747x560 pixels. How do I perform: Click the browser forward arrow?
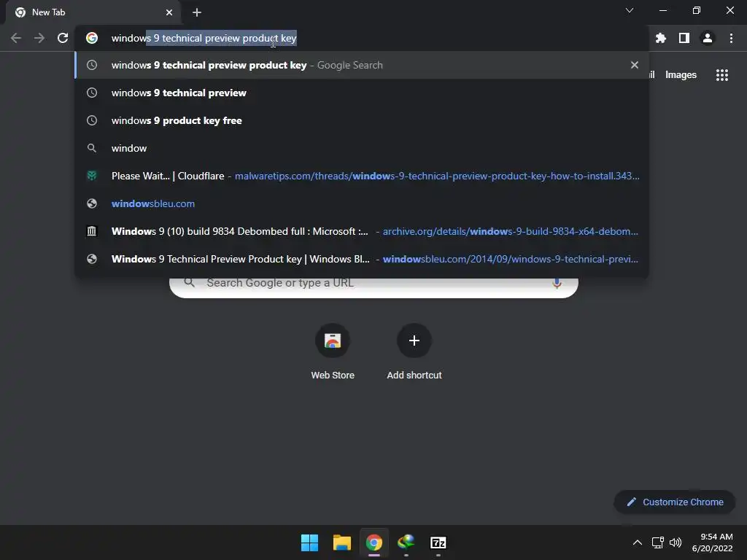(39, 38)
